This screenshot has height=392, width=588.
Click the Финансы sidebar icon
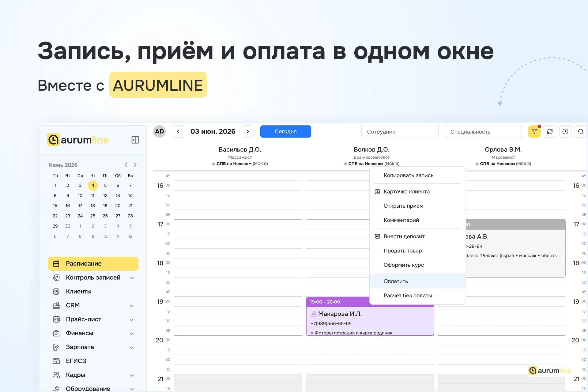[56, 333]
